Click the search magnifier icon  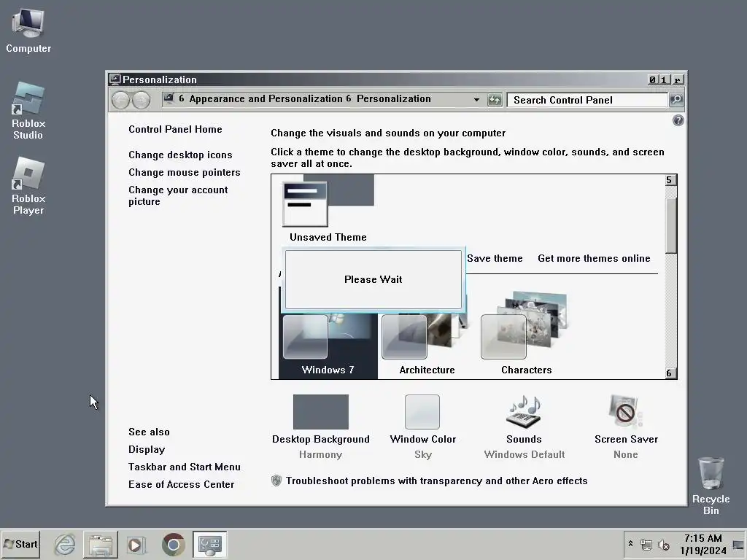pos(676,100)
